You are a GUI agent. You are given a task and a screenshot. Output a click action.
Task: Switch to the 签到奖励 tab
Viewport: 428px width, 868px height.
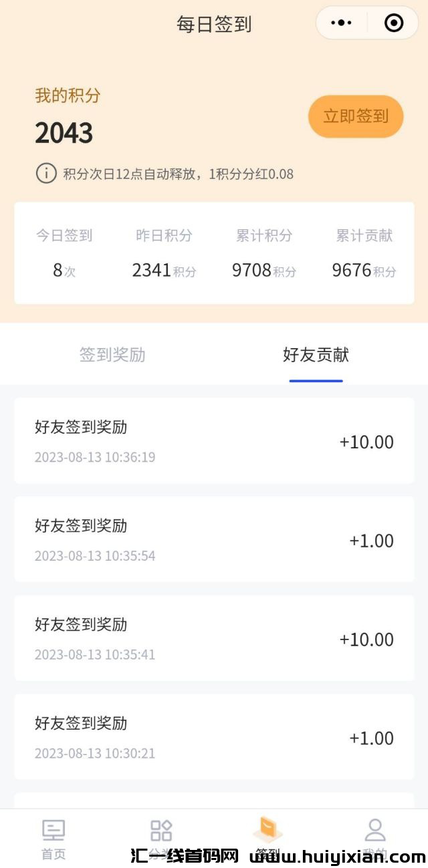pyautogui.click(x=112, y=355)
